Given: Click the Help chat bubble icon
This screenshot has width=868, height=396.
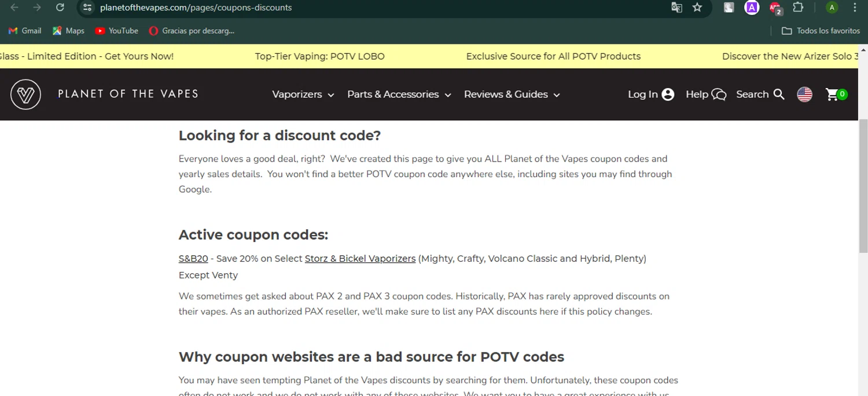Looking at the screenshot, I should click(x=719, y=94).
